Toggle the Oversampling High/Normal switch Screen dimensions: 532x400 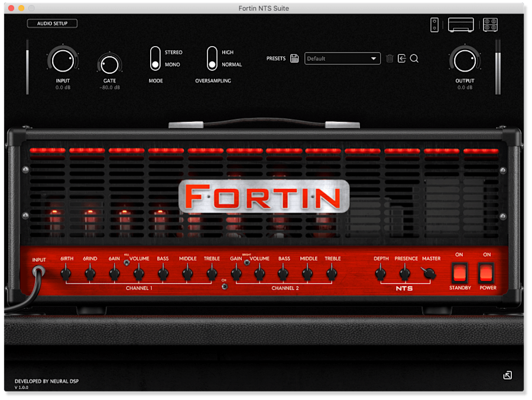click(x=212, y=58)
